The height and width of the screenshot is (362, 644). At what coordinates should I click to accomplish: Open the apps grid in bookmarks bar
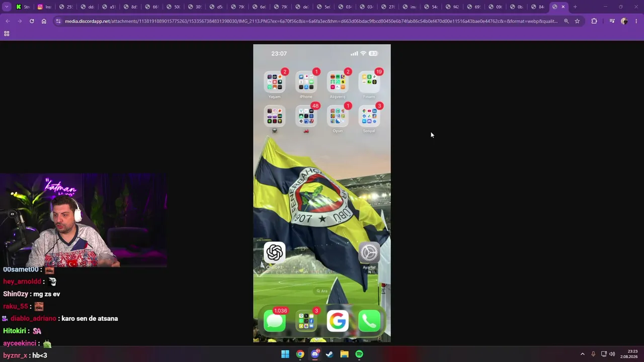[7, 34]
